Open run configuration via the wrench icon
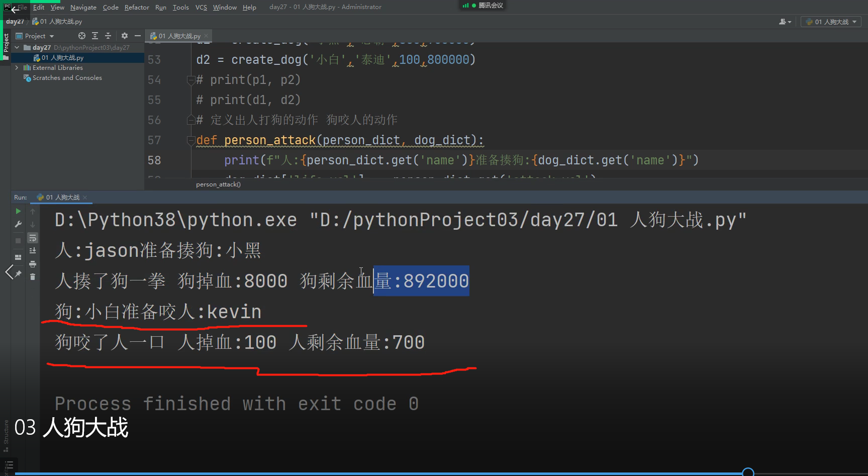Screen dimensions: 868x476 pyautogui.click(x=18, y=224)
